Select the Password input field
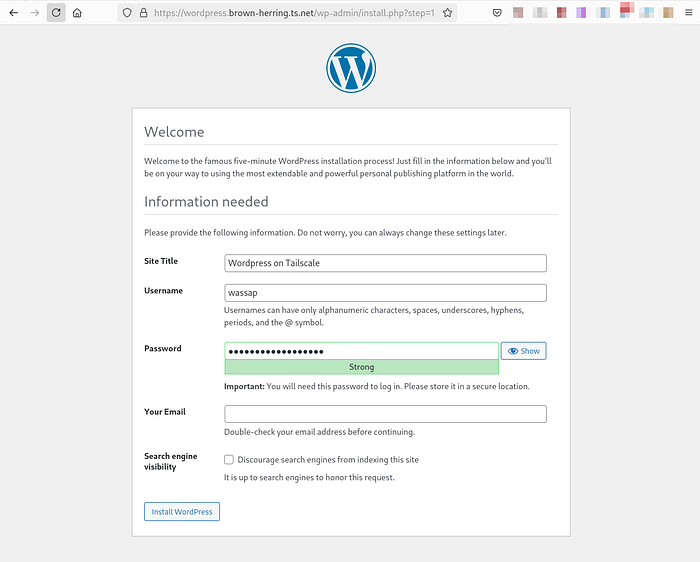This screenshot has height=562, width=700. 362,351
